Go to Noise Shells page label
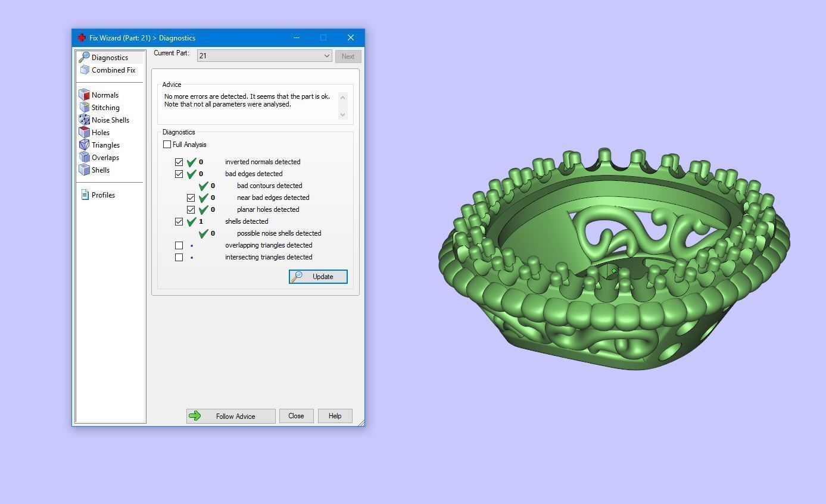The height and width of the screenshot is (504, 826). pos(110,120)
